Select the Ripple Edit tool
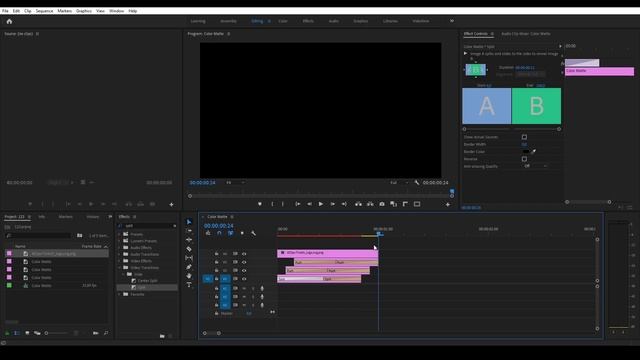The image size is (640, 360). [189, 240]
